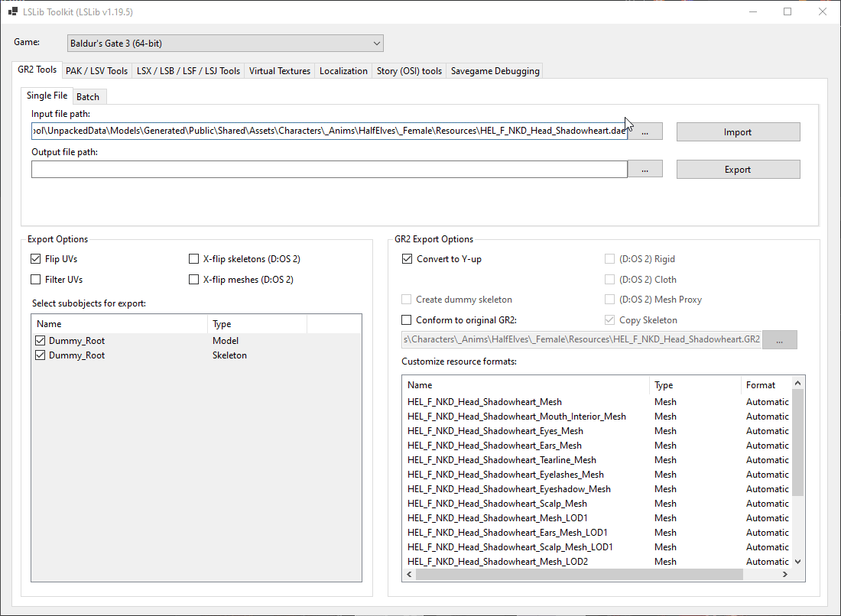The height and width of the screenshot is (616, 841).
Task: Browse for input file with ... button
Action: click(645, 131)
